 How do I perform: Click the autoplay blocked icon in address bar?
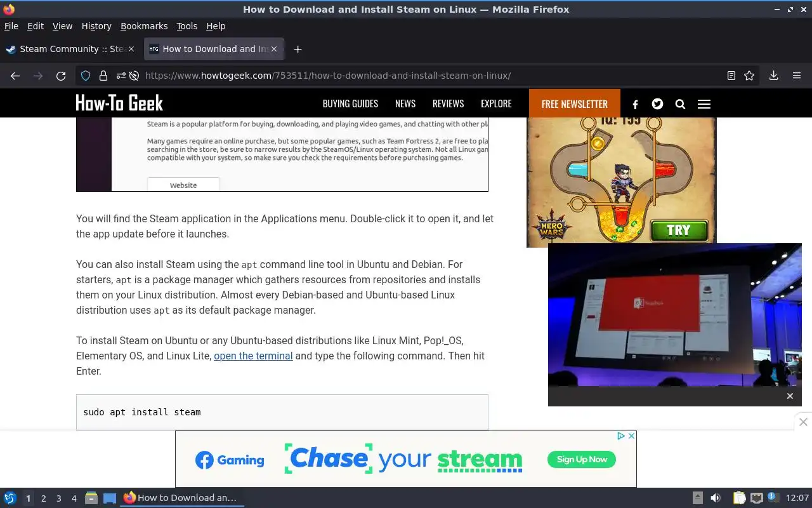(134, 76)
